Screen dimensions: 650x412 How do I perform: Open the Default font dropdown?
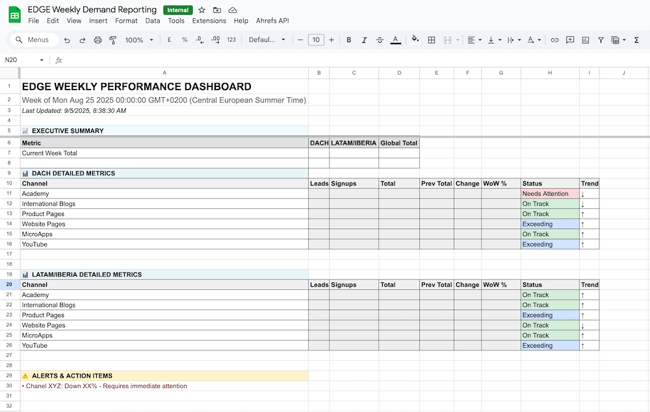point(267,40)
